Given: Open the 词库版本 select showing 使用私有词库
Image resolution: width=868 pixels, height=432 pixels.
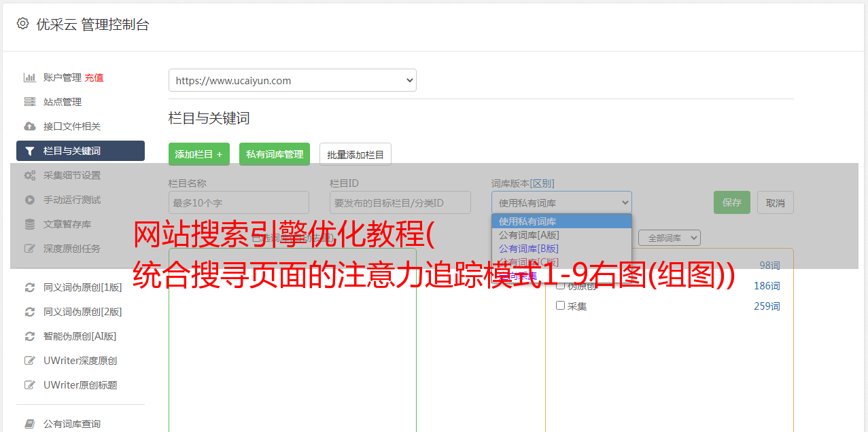Looking at the screenshot, I should pos(561,202).
